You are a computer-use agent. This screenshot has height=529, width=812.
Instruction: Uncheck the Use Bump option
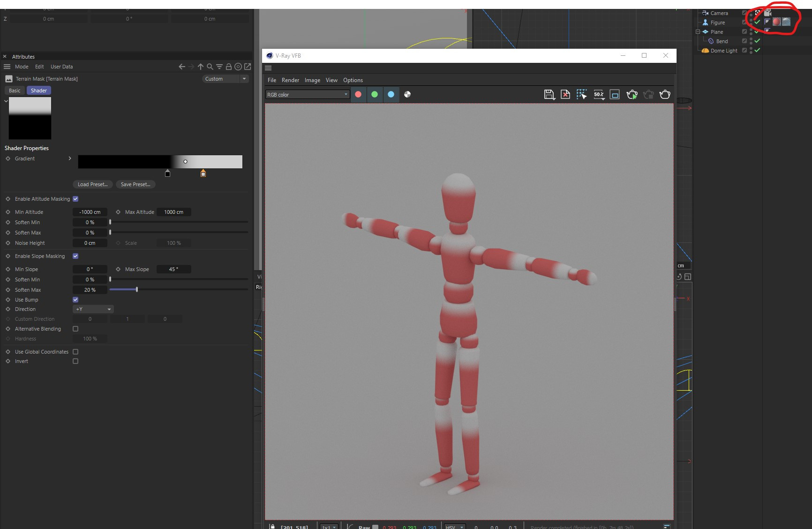tap(75, 300)
